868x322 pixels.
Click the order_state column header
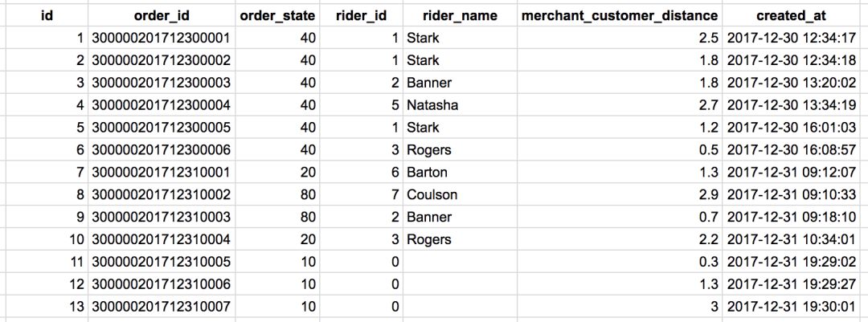pyautogui.click(x=278, y=15)
